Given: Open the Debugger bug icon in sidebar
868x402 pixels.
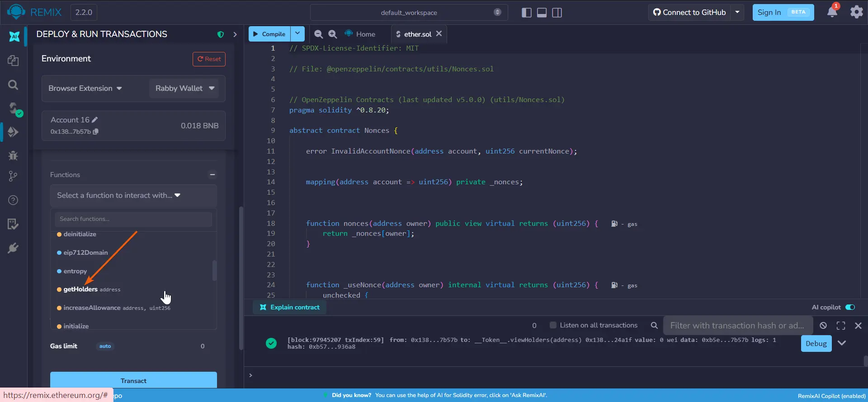Looking at the screenshot, I should tap(13, 156).
